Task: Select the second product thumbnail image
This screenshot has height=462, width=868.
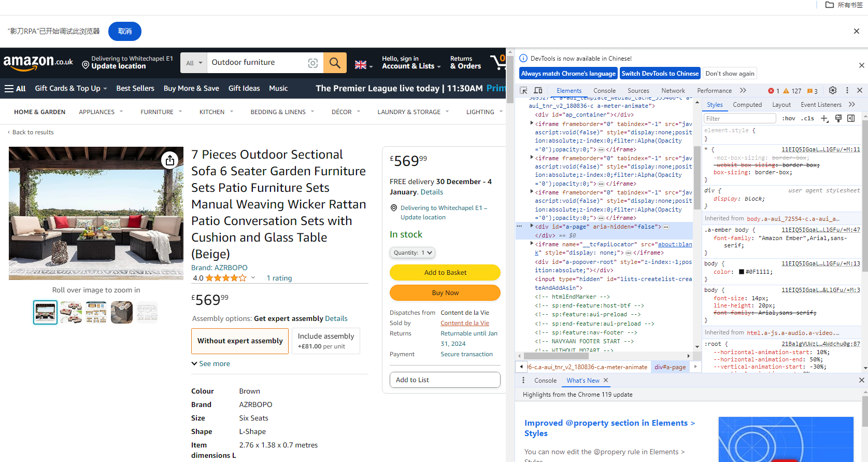Action: tap(71, 312)
